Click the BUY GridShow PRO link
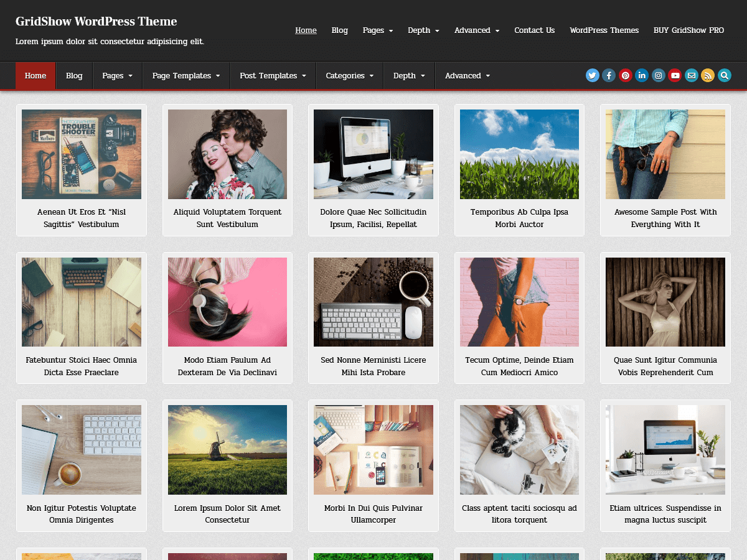 click(688, 30)
